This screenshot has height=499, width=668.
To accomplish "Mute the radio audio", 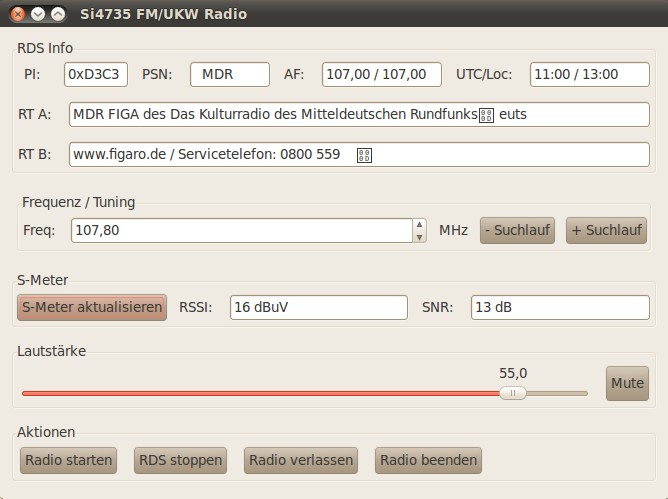I will click(x=627, y=383).
